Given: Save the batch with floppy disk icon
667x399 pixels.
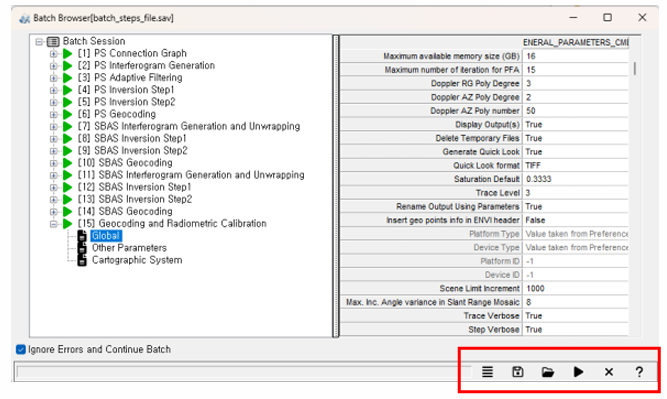Looking at the screenshot, I should [517, 372].
